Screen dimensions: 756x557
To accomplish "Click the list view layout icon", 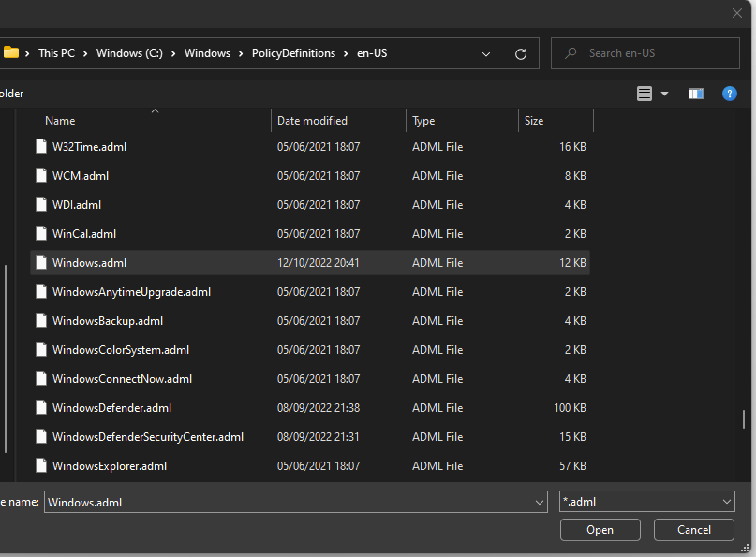I will [x=645, y=94].
